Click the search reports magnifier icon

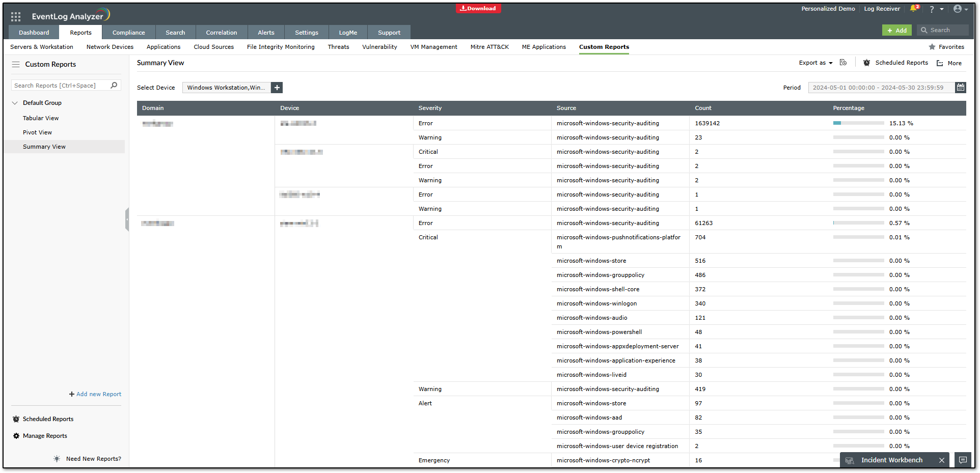pos(114,86)
